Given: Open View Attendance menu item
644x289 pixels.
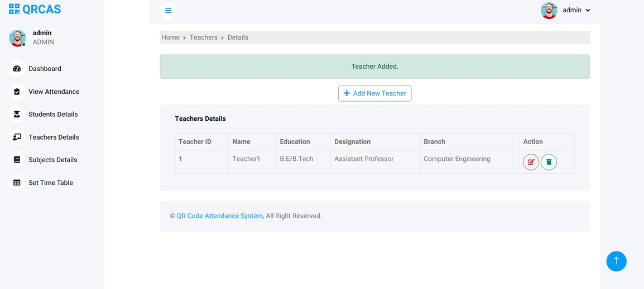Looking at the screenshot, I should (54, 92).
